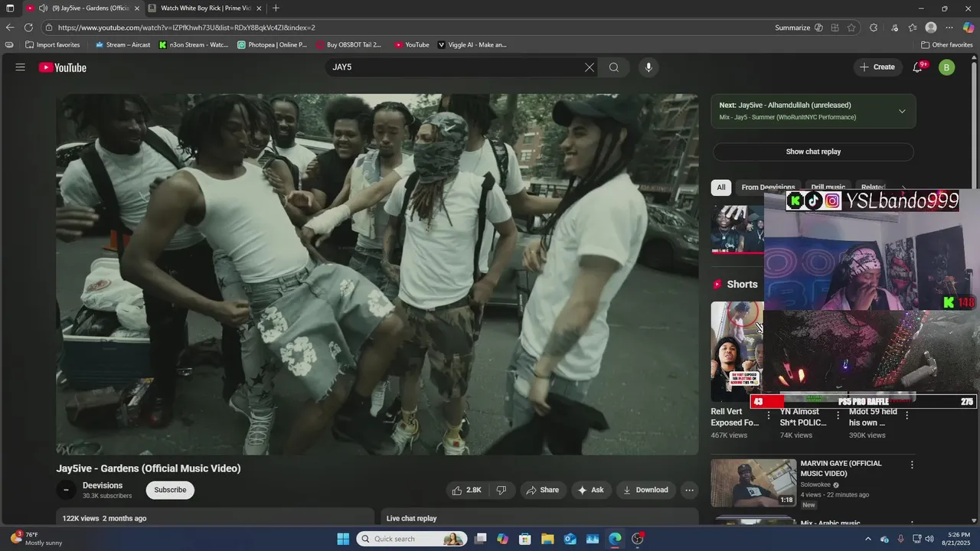Download the video

click(x=645, y=490)
